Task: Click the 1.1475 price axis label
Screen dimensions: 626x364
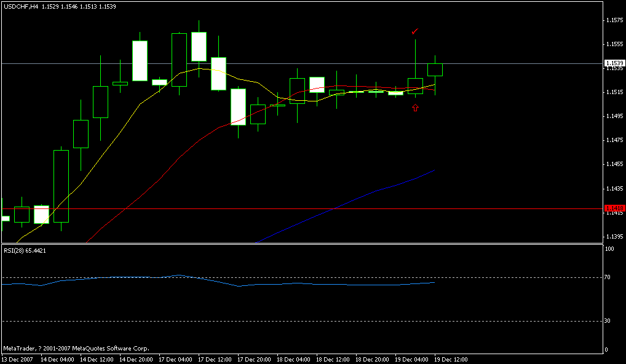Action: coord(614,140)
